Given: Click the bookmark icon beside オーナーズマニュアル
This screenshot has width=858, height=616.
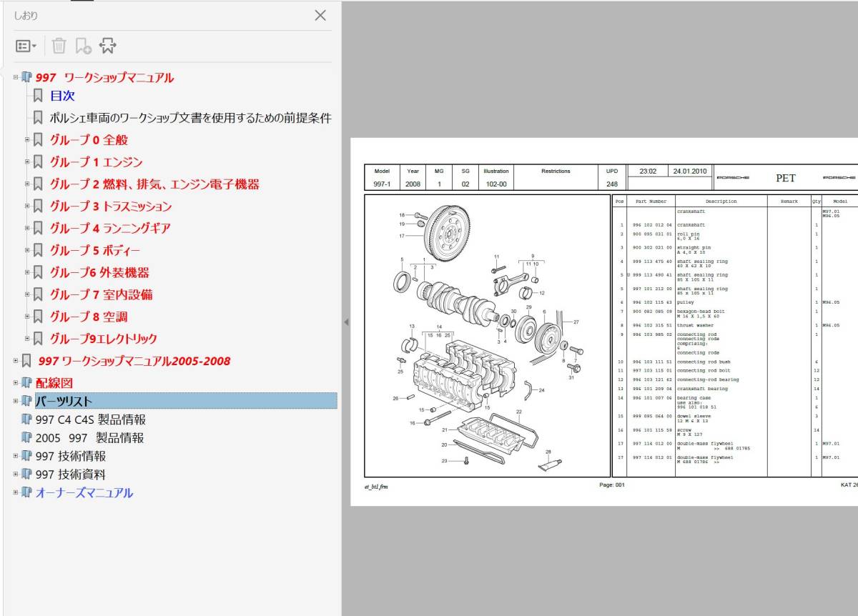Looking at the screenshot, I should pos(26,493).
